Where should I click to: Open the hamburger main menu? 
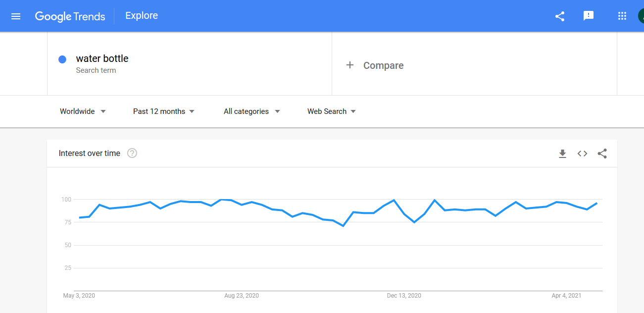click(x=16, y=16)
